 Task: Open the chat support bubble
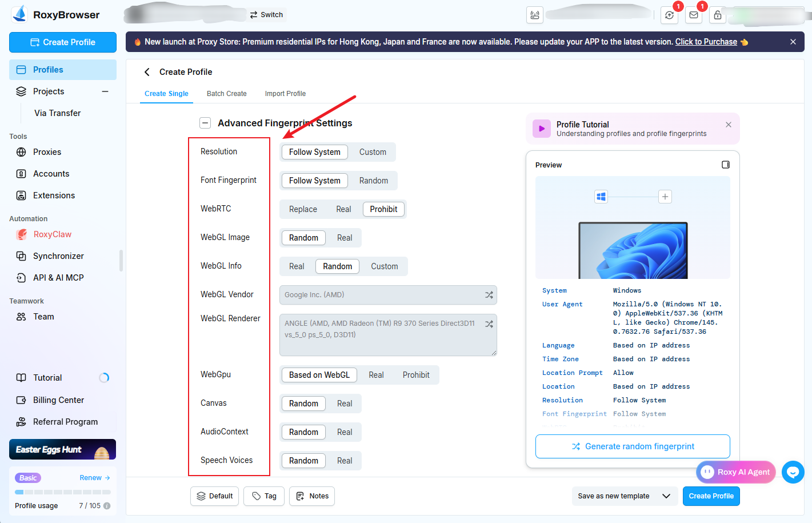pyautogui.click(x=793, y=472)
